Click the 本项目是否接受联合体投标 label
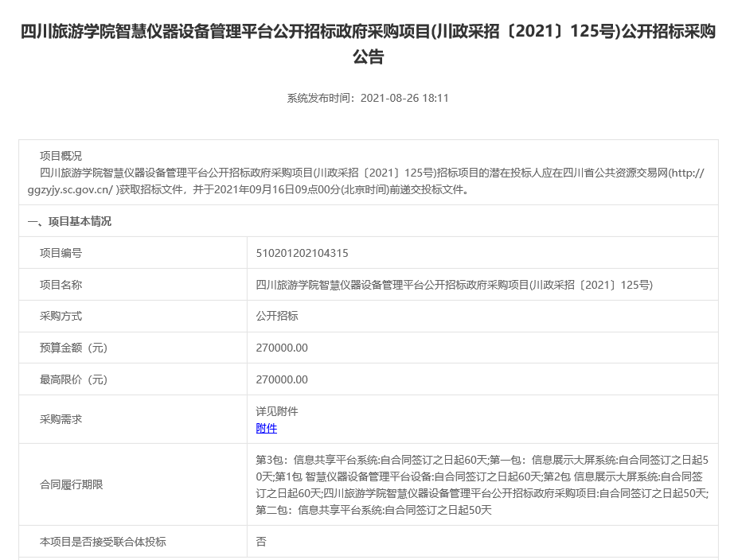 (x=103, y=542)
